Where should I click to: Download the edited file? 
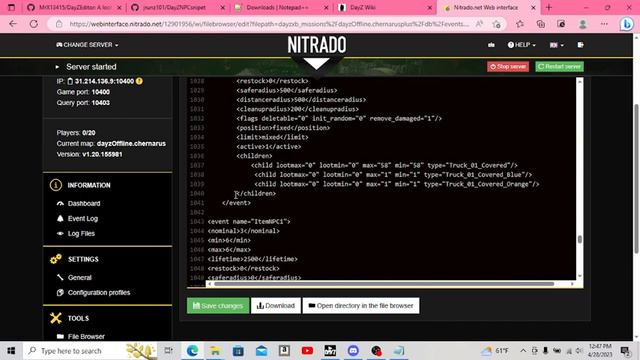tap(276, 306)
